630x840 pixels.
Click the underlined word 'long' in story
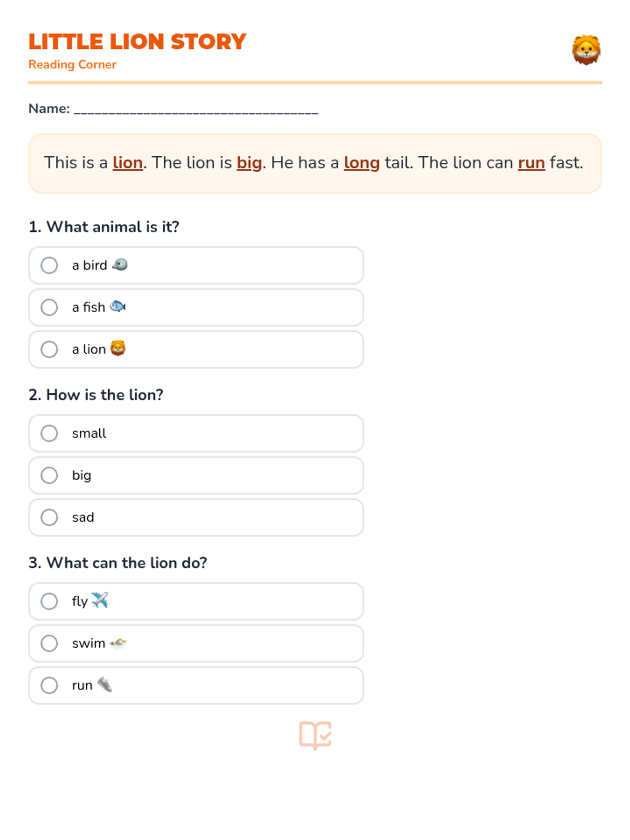[361, 163]
